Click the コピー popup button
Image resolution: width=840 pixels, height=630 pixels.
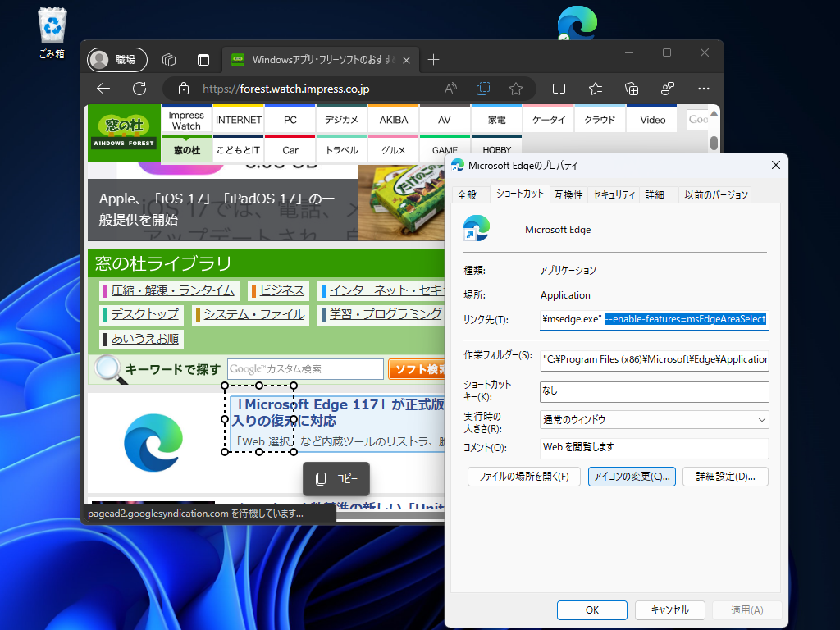tap(336, 478)
